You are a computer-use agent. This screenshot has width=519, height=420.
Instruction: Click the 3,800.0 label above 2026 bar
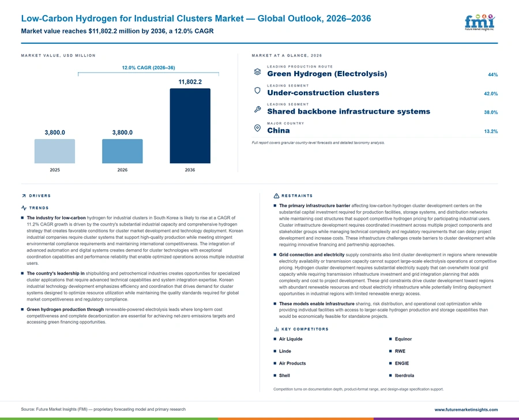click(x=122, y=133)
